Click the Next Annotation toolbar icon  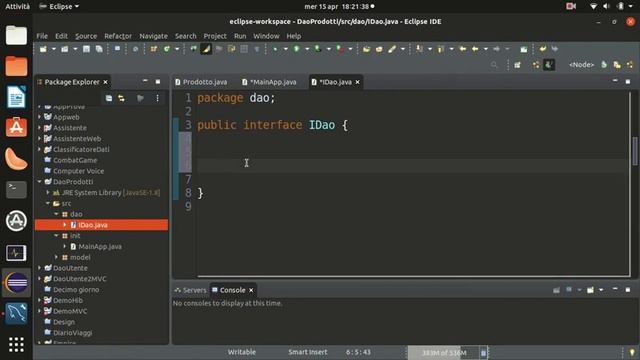[419, 49]
